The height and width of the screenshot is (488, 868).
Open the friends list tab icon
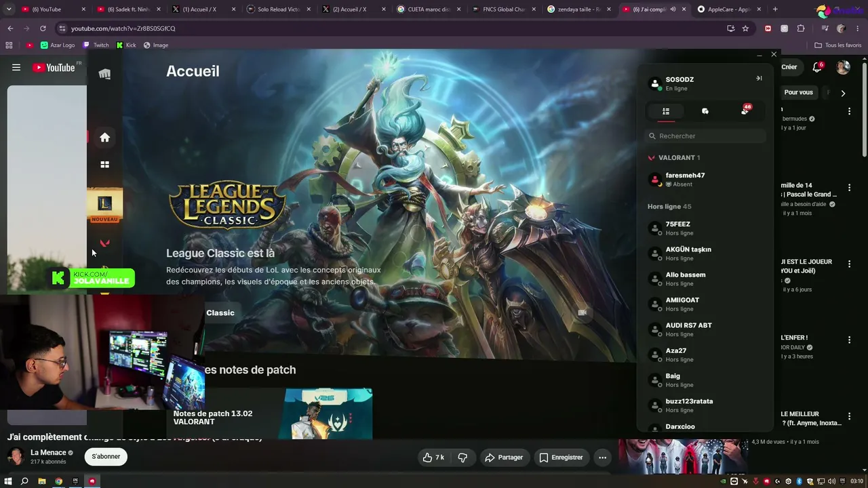(x=666, y=111)
